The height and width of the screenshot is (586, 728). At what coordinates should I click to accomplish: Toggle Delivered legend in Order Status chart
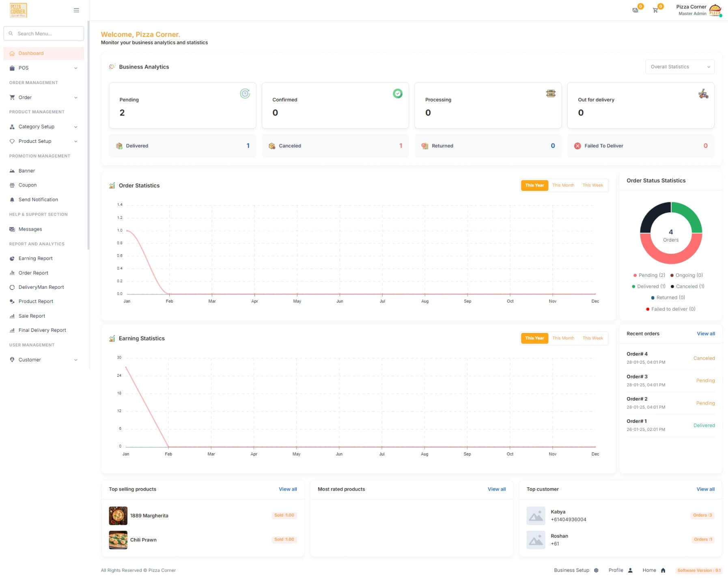tap(649, 286)
